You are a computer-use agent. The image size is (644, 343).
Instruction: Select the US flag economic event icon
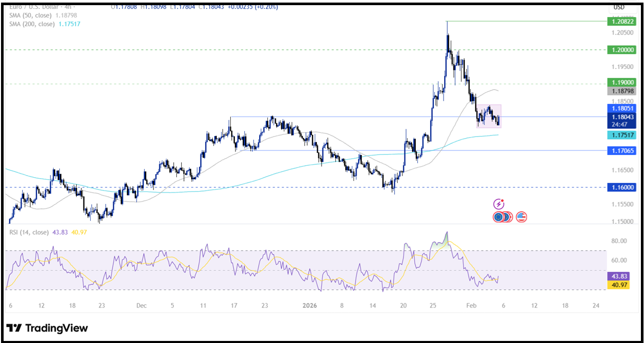pos(521,217)
